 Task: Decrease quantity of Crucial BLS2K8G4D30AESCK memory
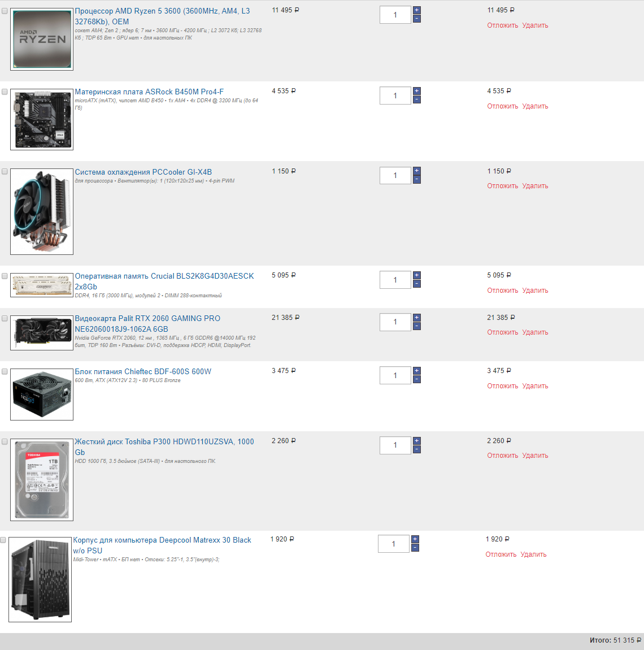click(x=416, y=284)
